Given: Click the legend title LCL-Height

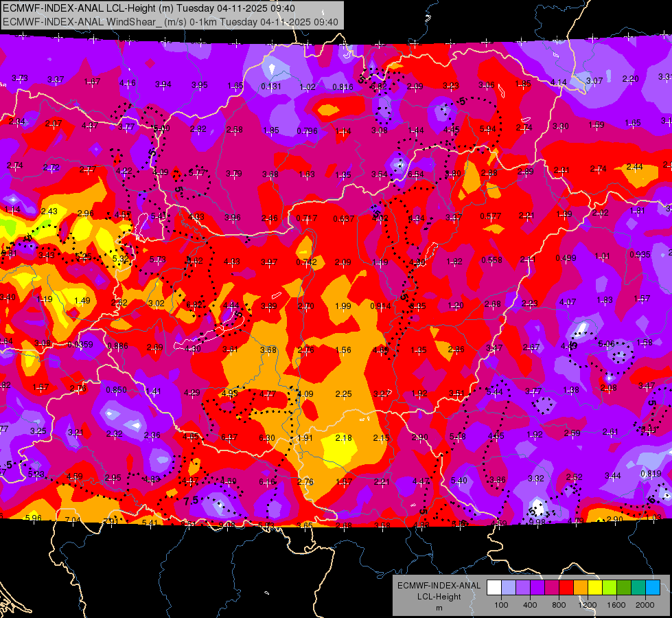Looking at the screenshot, I should [439, 597].
